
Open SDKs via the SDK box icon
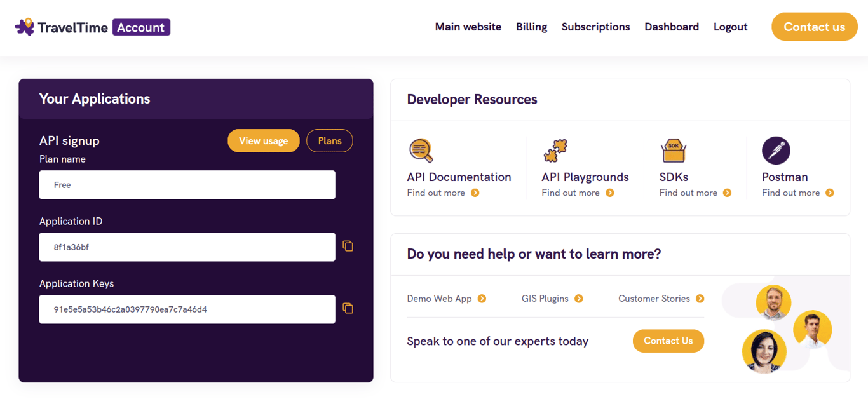[x=674, y=151]
